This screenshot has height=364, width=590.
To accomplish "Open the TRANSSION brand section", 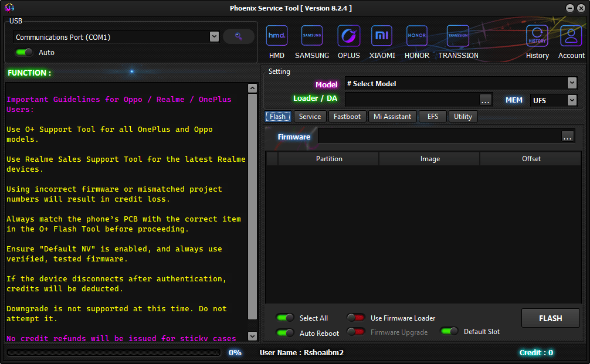I will tap(457, 36).
